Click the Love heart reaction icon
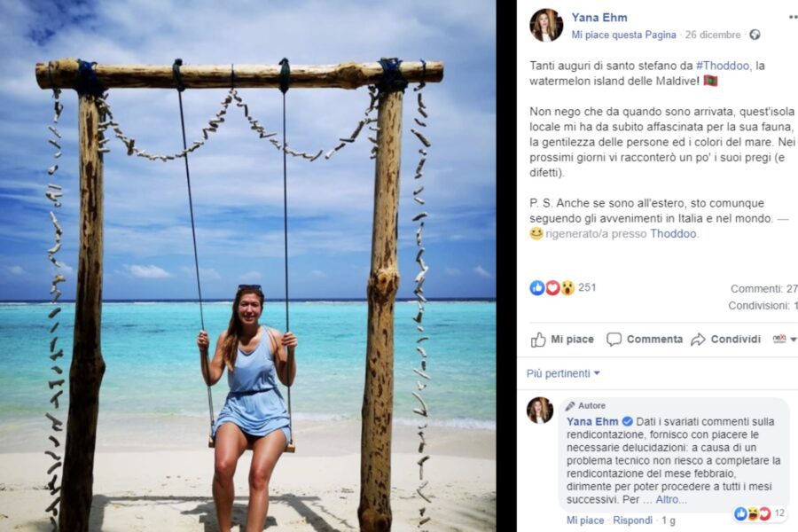The height and width of the screenshot is (532, 798). (x=551, y=286)
